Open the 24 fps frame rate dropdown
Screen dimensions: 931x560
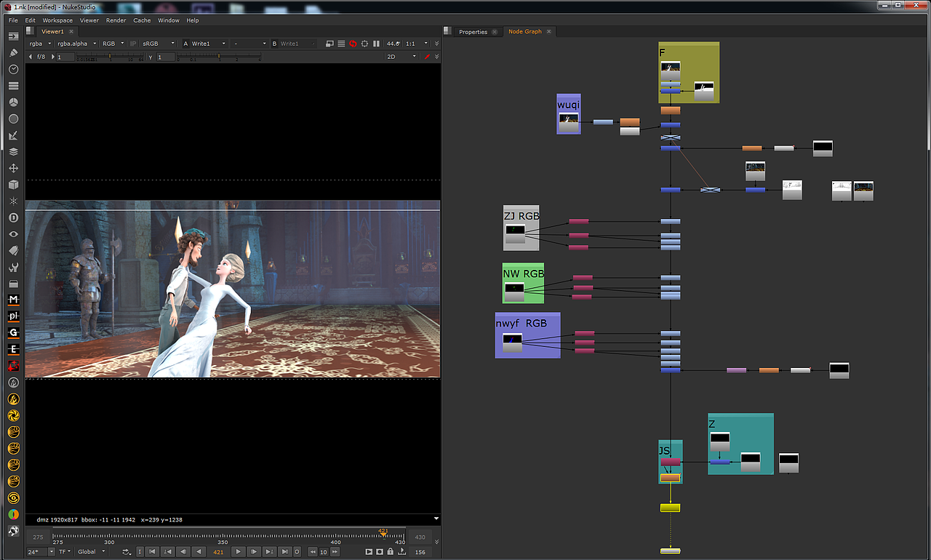[x=41, y=552]
